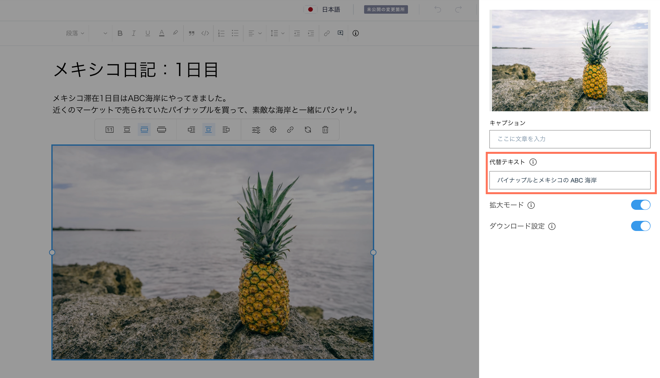This screenshot has height=378, width=660.
Task: Set image to original size (1:1)
Action: (109, 130)
